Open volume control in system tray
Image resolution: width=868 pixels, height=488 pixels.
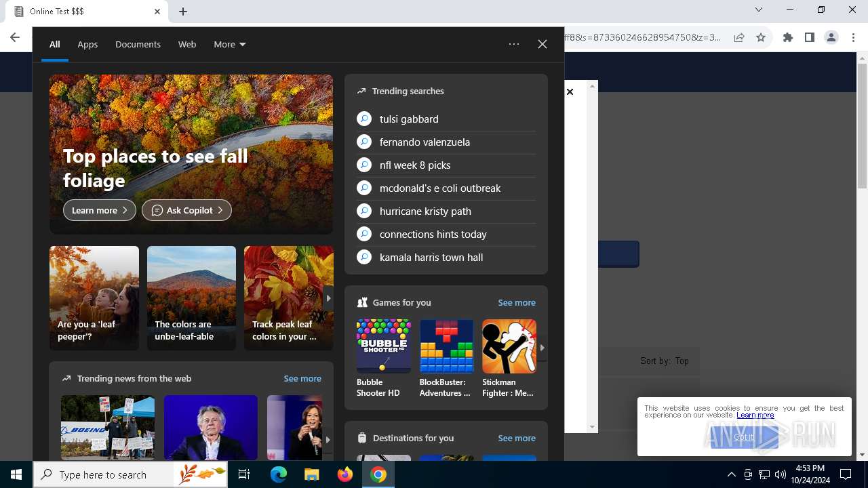pos(781,474)
